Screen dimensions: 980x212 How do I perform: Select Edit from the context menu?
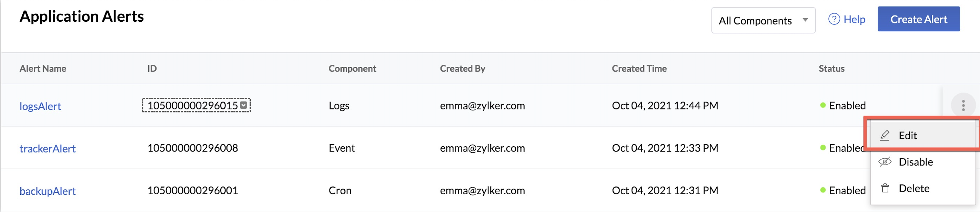(x=908, y=135)
